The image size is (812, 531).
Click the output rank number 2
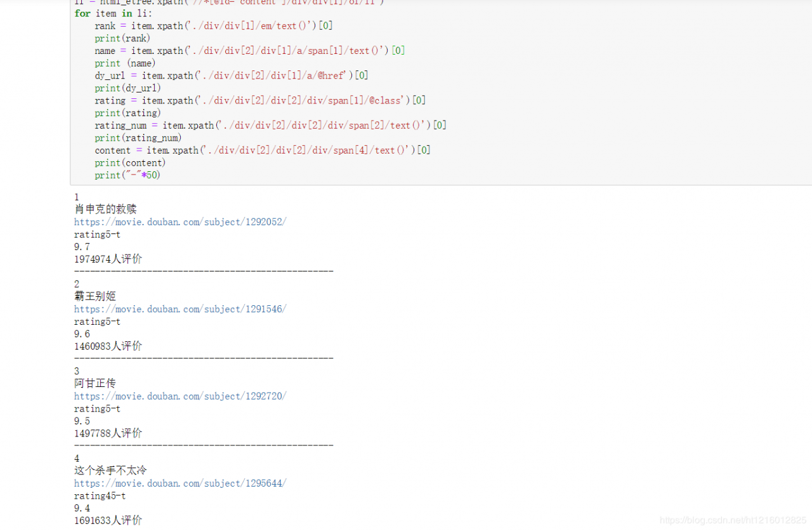[x=77, y=284]
